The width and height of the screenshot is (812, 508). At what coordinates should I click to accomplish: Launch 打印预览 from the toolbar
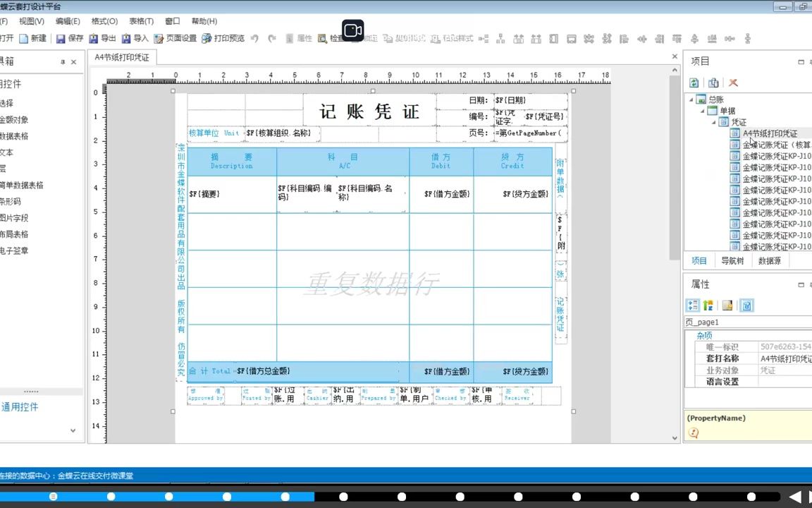[222, 38]
